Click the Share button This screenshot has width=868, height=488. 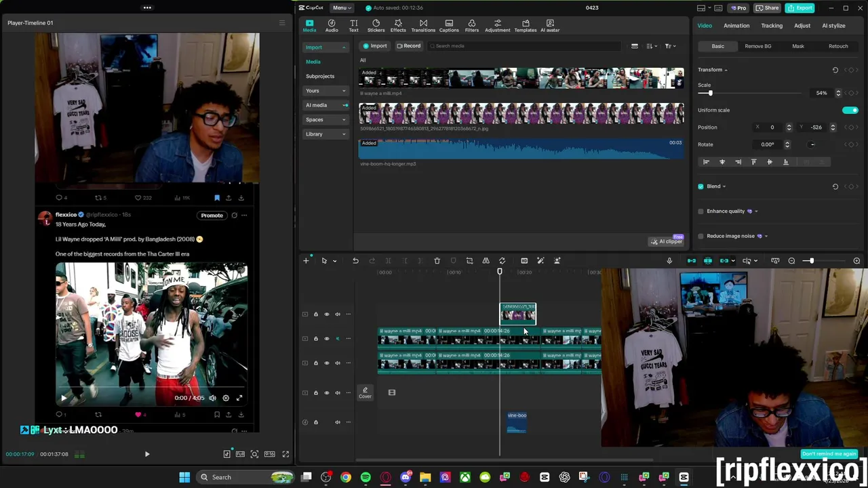coord(767,7)
